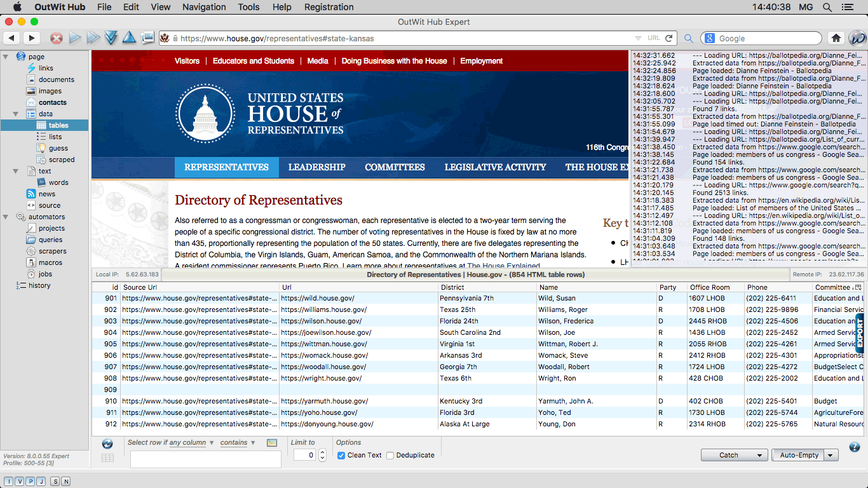Go forward with the right arrow button
Image resolution: width=868 pixels, height=488 pixels.
click(31, 38)
